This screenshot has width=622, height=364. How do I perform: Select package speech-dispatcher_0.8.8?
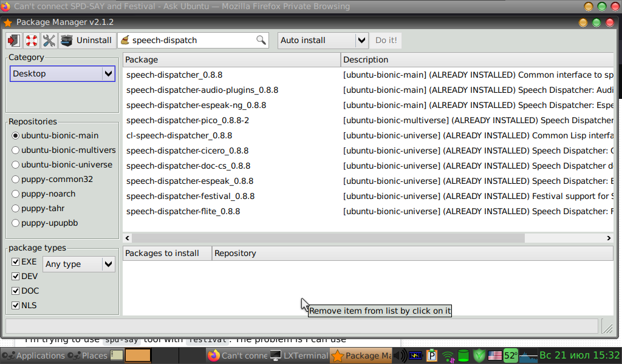(x=174, y=75)
